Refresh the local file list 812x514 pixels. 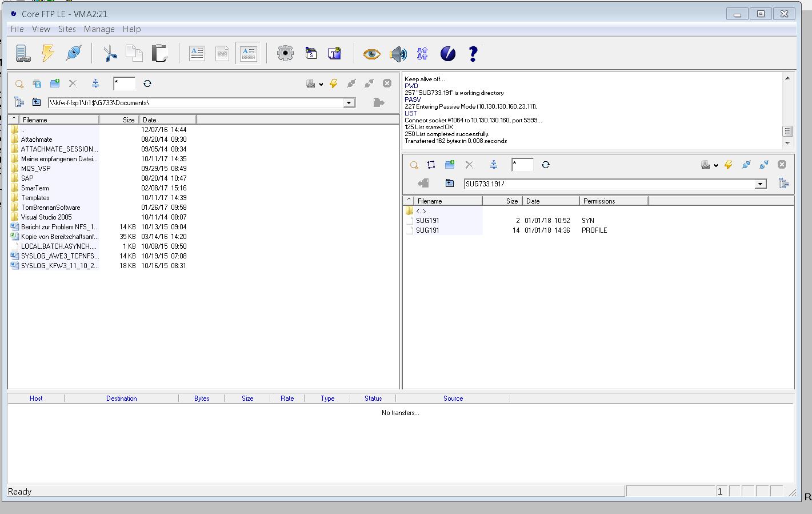[x=147, y=83]
